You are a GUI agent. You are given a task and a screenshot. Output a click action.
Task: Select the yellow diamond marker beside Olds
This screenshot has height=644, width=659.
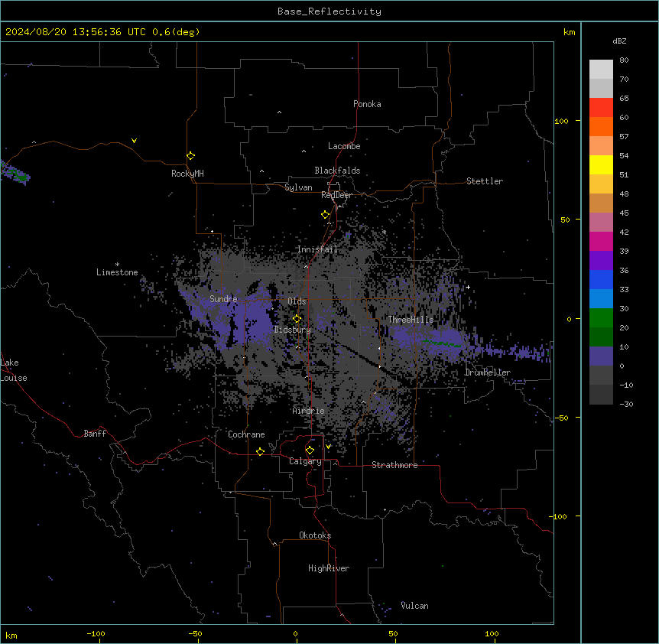(297, 319)
